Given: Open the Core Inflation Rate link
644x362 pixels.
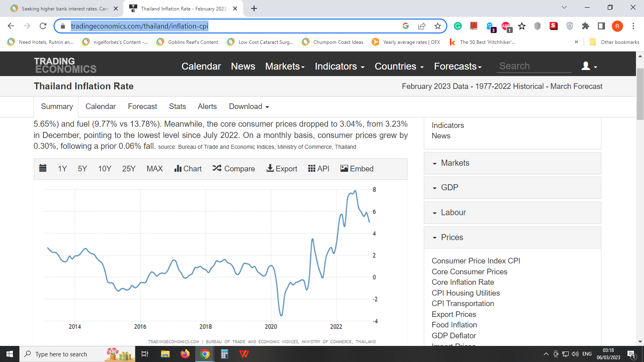Looking at the screenshot, I should [x=463, y=282].
